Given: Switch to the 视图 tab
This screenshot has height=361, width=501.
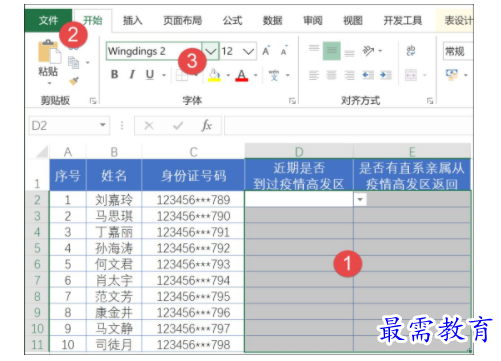Looking at the screenshot, I should coord(353,21).
